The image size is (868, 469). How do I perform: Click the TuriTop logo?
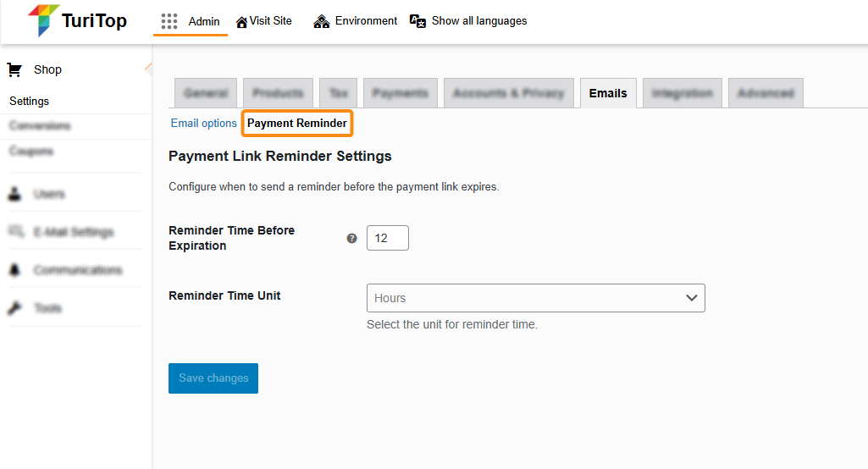coord(77,20)
